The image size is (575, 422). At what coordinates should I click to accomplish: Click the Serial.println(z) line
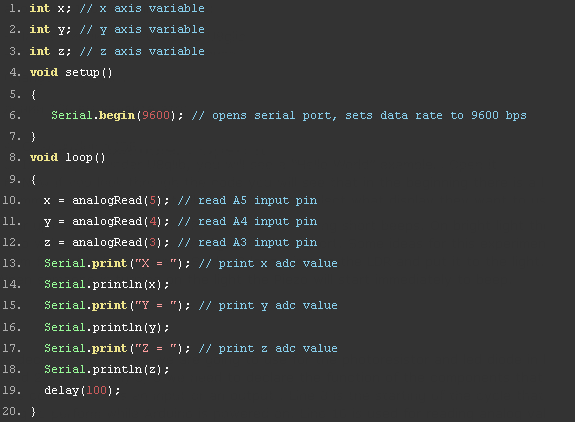(x=107, y=370)
